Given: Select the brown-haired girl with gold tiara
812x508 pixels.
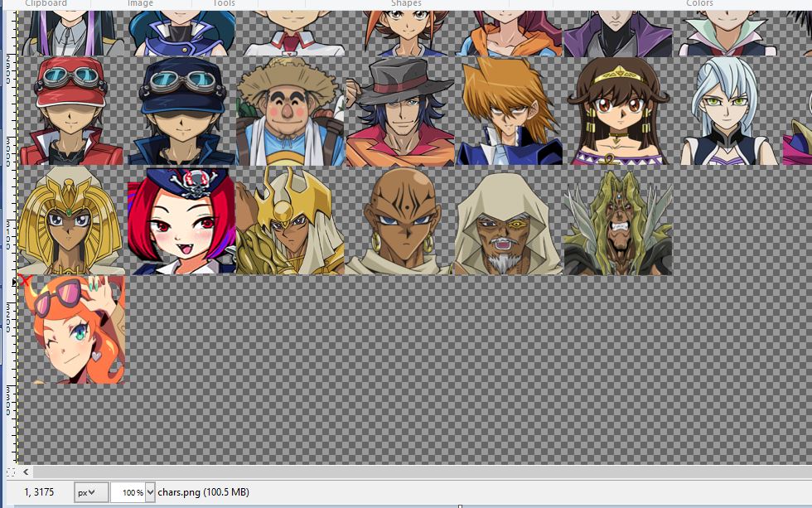Looking at the screenshot, I should click(618, 111).
